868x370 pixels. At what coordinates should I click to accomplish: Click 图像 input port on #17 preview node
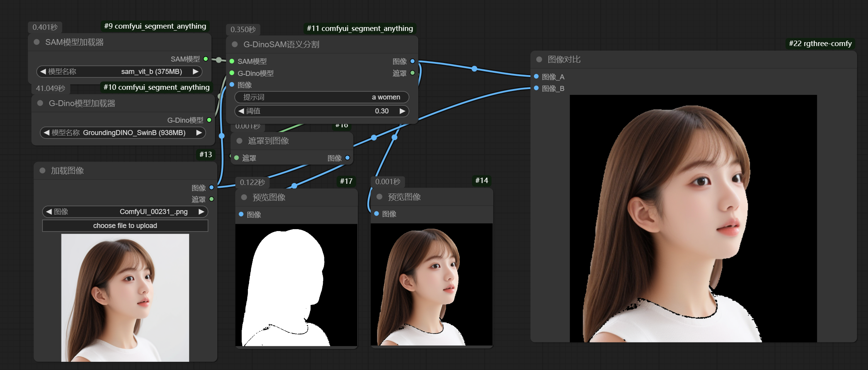pyautogui.click(x=241, y=214)
